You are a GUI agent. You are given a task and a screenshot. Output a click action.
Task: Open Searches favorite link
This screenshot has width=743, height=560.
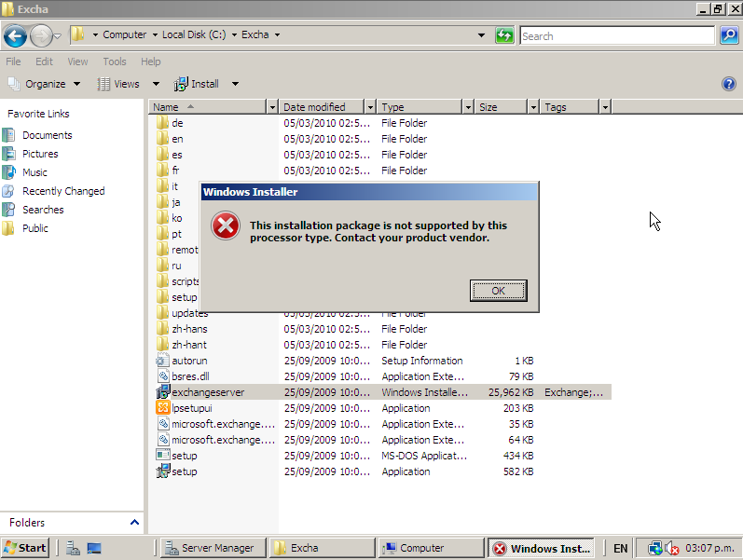click(x=43, y=210)
